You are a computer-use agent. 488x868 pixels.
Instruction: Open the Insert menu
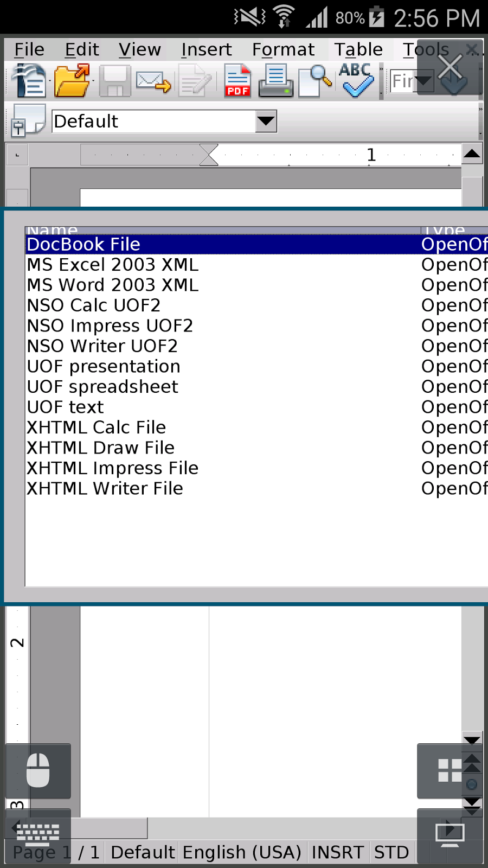[207, 49]
